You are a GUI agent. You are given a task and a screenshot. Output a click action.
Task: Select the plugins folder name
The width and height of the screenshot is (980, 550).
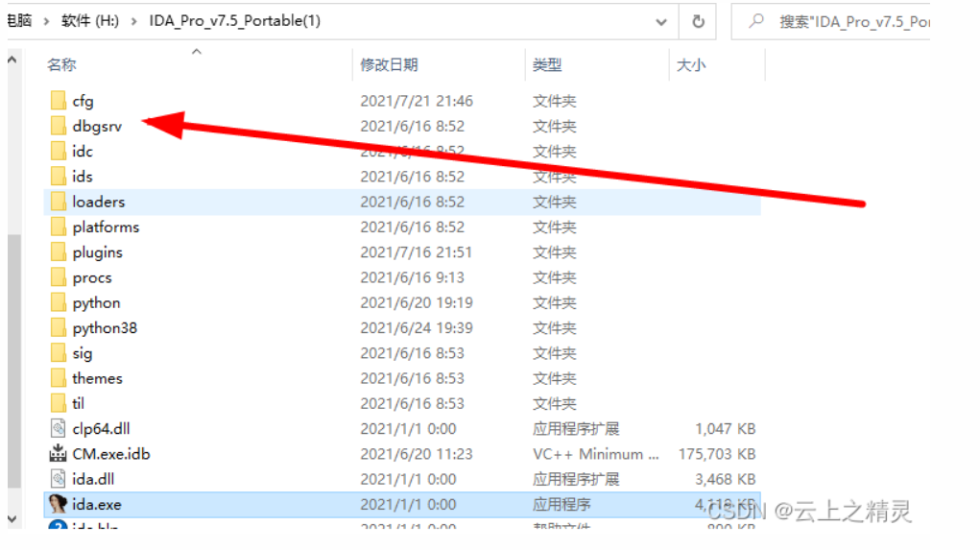[x=98, y=252]
